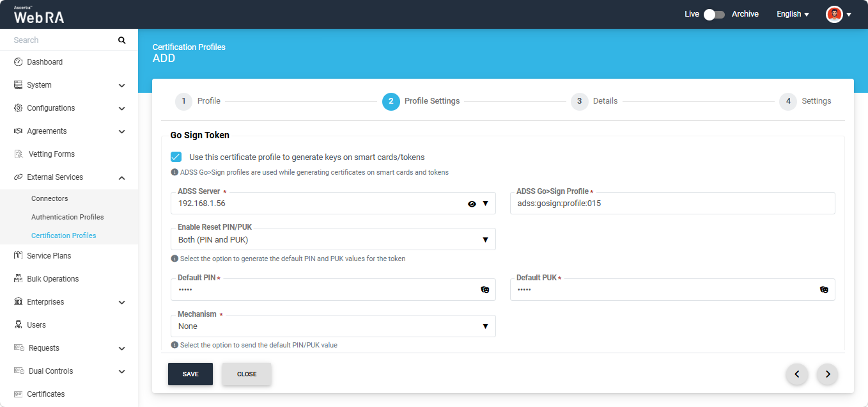
Task: Expand the Requests menu chevron
Action: tap(121, 348)
